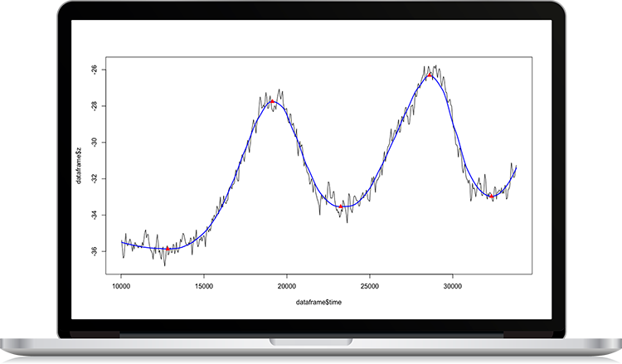622x364 pixels.
Task: Click the red peak marker near -26
Action: point(430,75)
